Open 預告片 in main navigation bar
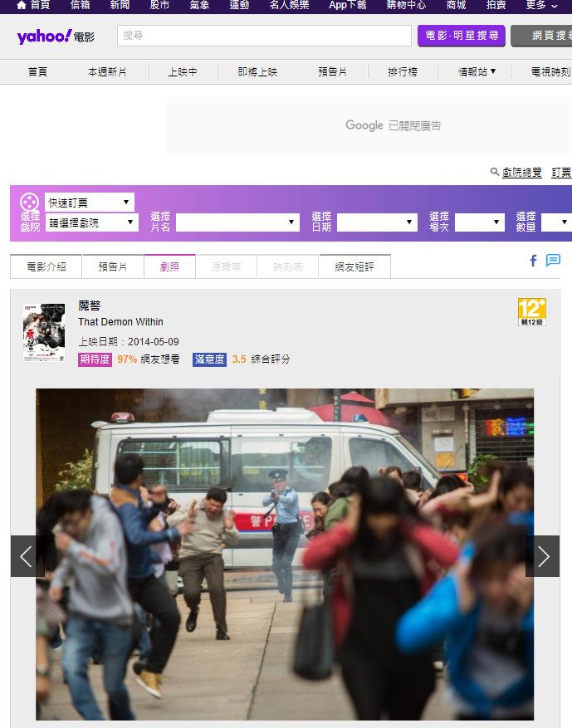Screen dimensions: 572x728 coord(332,71)
